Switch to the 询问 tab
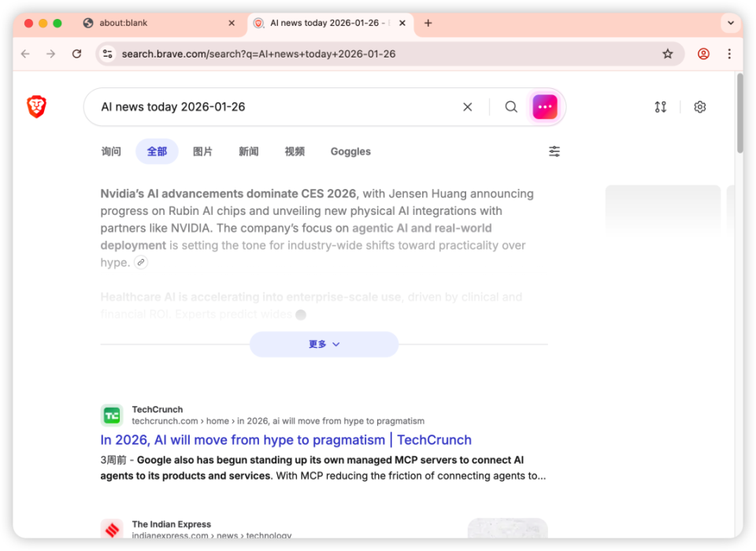 [x=111, y=151]
